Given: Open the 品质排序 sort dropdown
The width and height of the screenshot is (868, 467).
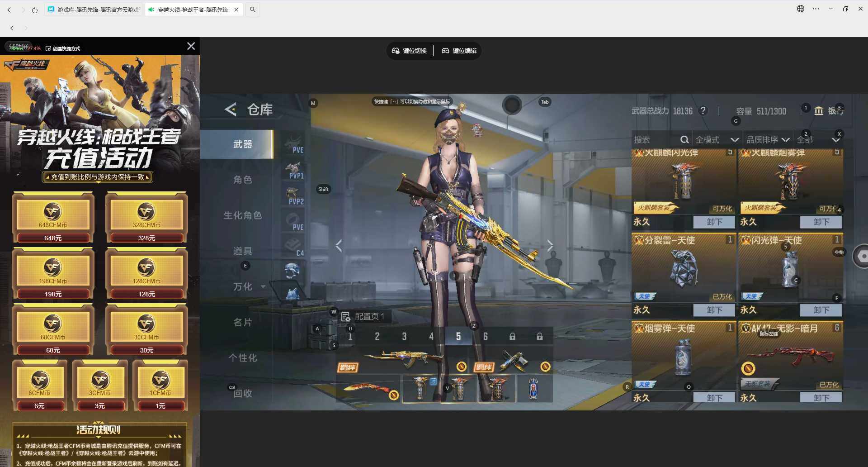Looking at the screenshot, I should (x=768, y=140).
